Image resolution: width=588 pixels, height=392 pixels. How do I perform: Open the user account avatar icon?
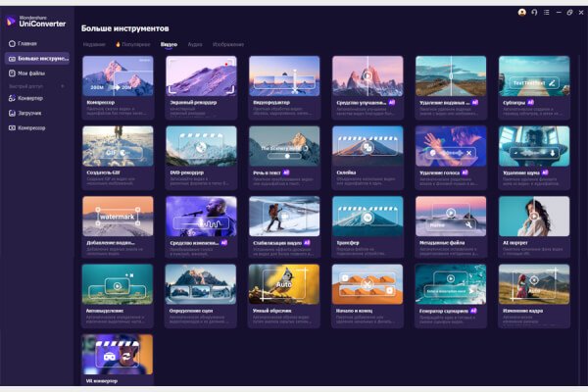pyautogui.click(x=521, y=13)
